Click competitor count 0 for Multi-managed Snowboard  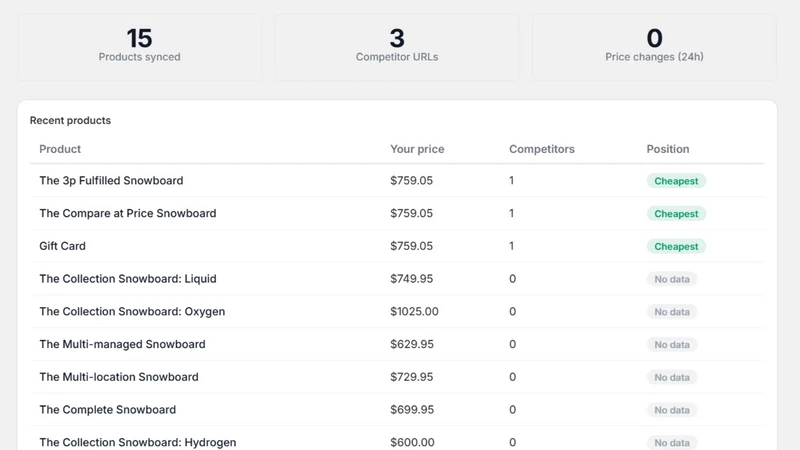click(512, 344)
